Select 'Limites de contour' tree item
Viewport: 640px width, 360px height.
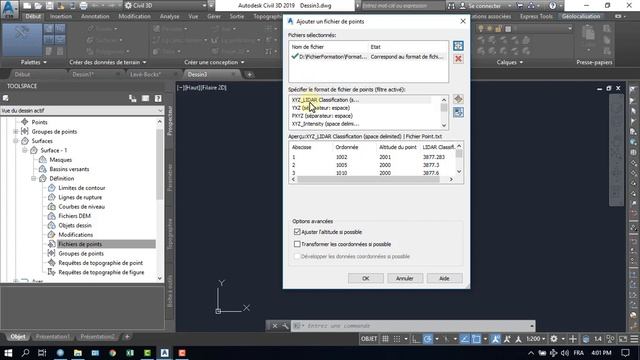[x=82, y=188]
